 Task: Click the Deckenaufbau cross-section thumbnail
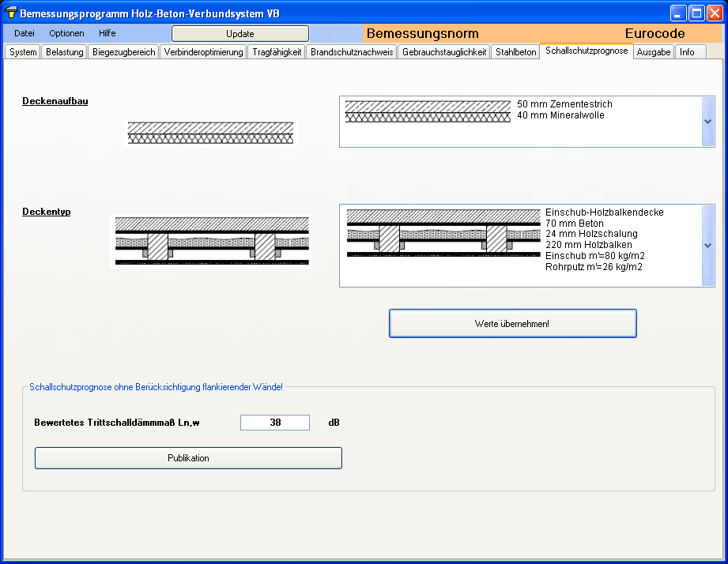point(210,133)
